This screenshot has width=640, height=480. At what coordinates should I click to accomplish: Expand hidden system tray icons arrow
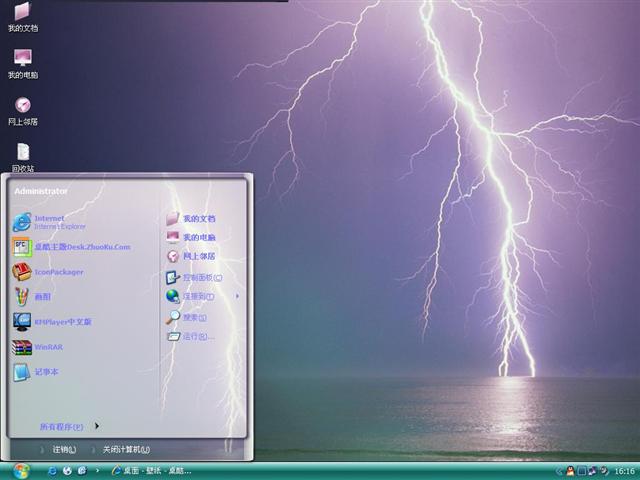[x=559, y=471]
